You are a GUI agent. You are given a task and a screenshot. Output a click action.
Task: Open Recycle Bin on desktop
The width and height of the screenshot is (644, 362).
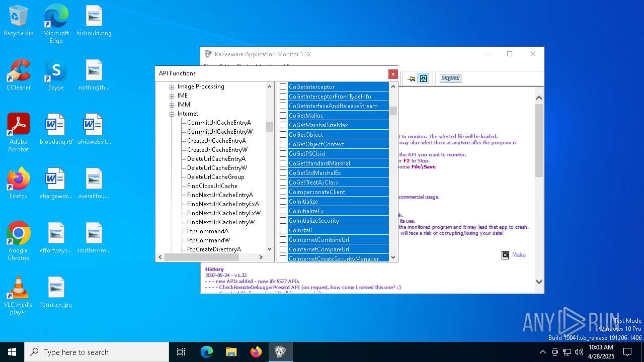pos(19,21)
